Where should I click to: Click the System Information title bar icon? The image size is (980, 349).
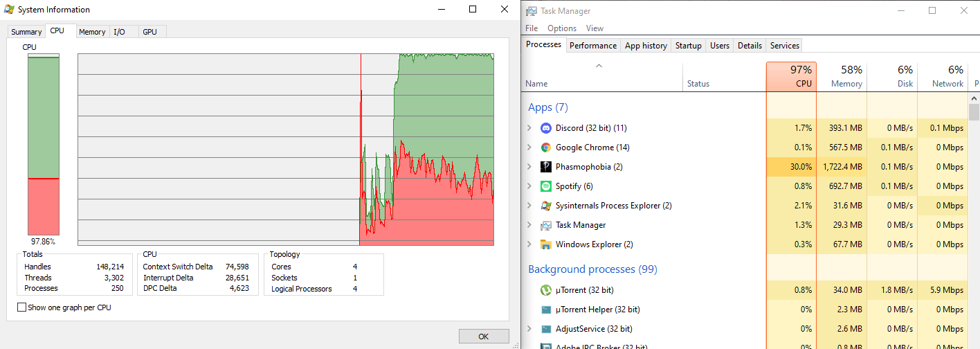10,10
